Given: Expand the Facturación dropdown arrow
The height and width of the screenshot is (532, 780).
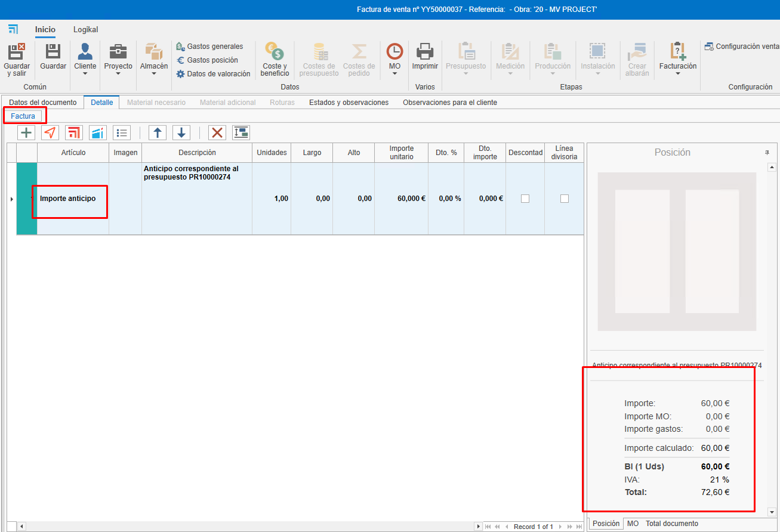Looking at the screenshot, I should point(678,74).
